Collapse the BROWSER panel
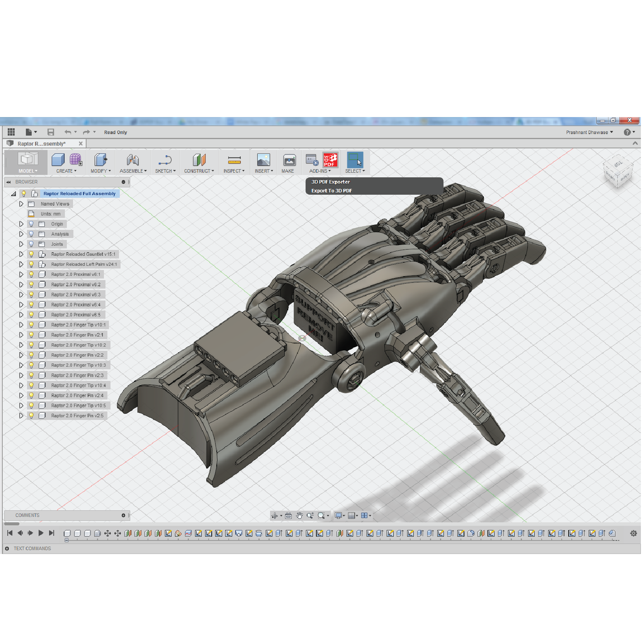The width and height of the screenshot is (644, 644). point(8,182)
